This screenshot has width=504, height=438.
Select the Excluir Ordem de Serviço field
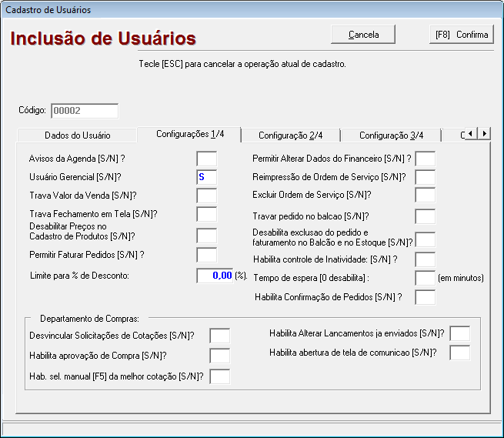(425, 196)
